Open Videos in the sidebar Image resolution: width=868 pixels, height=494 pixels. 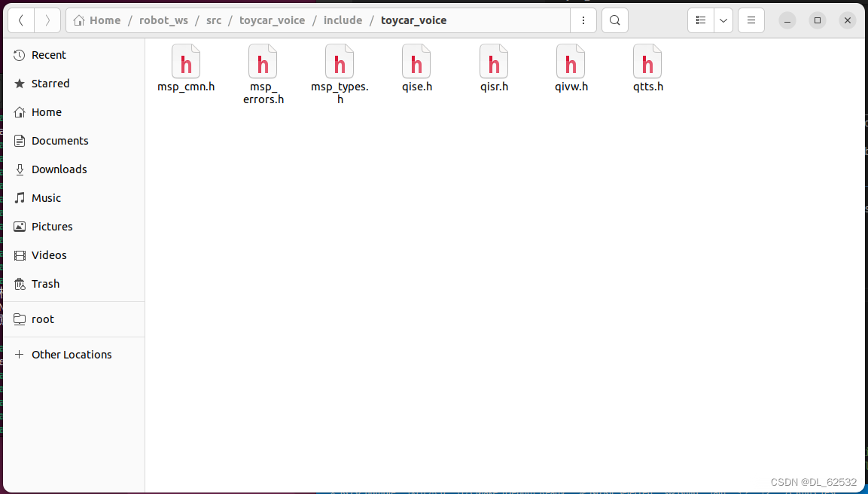coord(75,255)
